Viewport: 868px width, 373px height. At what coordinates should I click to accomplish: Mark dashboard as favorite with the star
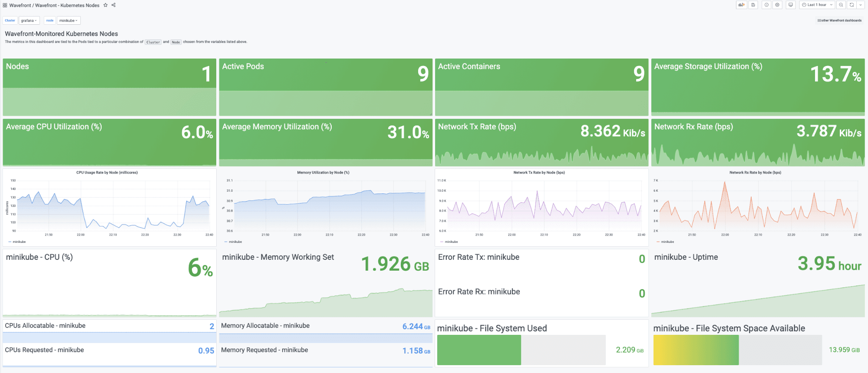point(106,5)
